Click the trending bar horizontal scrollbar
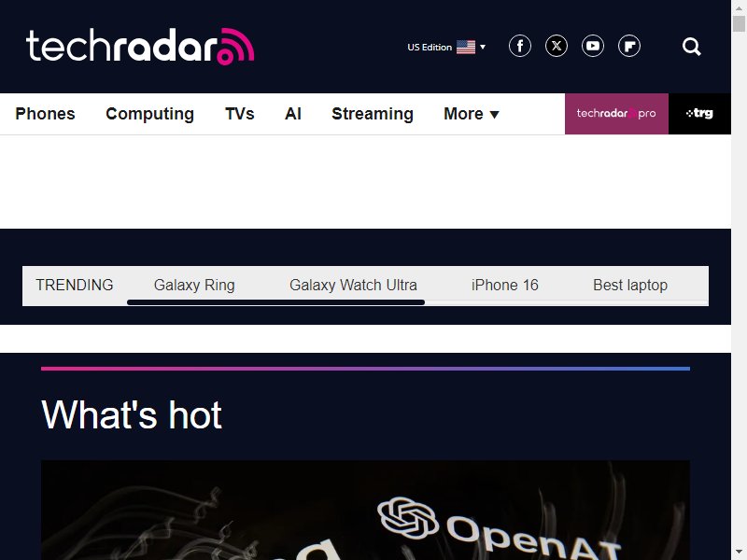This screenshot has height=560, width=747. tap(275, 302)
